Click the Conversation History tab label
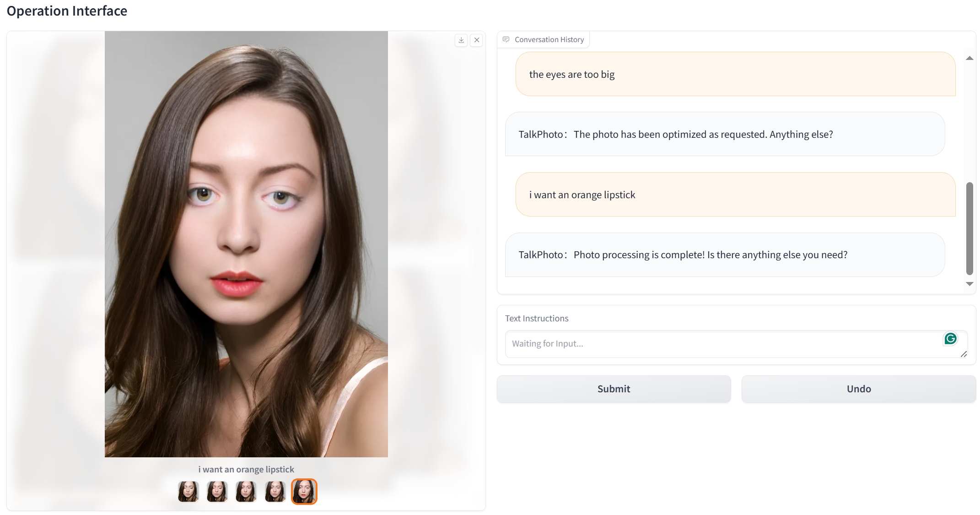This screenshot has height=515, width=980. [549, 40]
